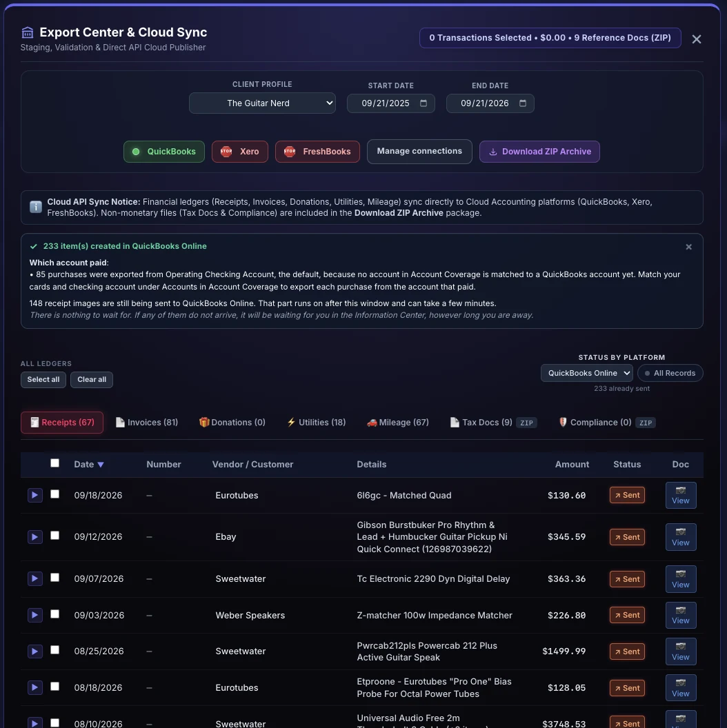Check the 09/18/2026 Eurotubes row checkbox
The image size is (727, 728).
click(x=54, y=494)
